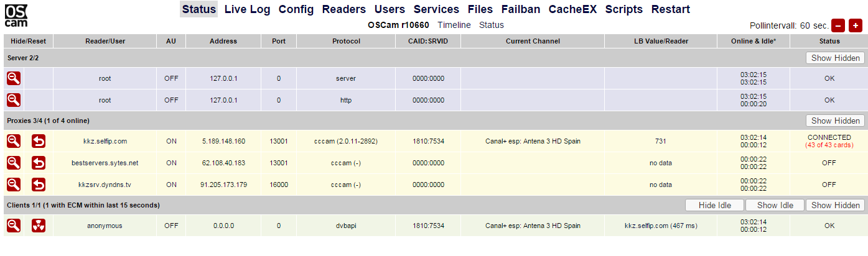Kill the anonymous client connection
Image resolution: width=868 pixels, height=256 pixels.
click(39, 226)
